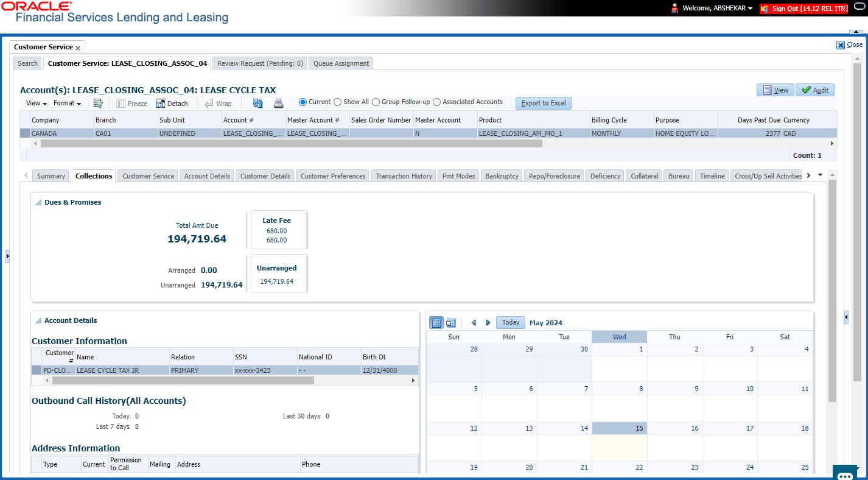Viewport: 868px width, 480px height.
Task: Click the Export to Excel button
Action: click(544, 103)
